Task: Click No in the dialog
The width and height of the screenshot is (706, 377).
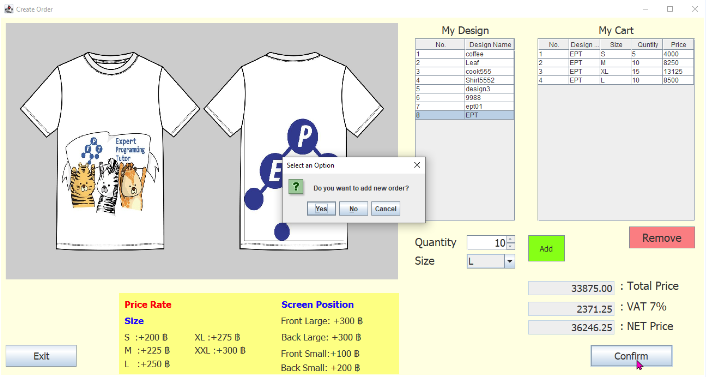Action: point(353,209)
